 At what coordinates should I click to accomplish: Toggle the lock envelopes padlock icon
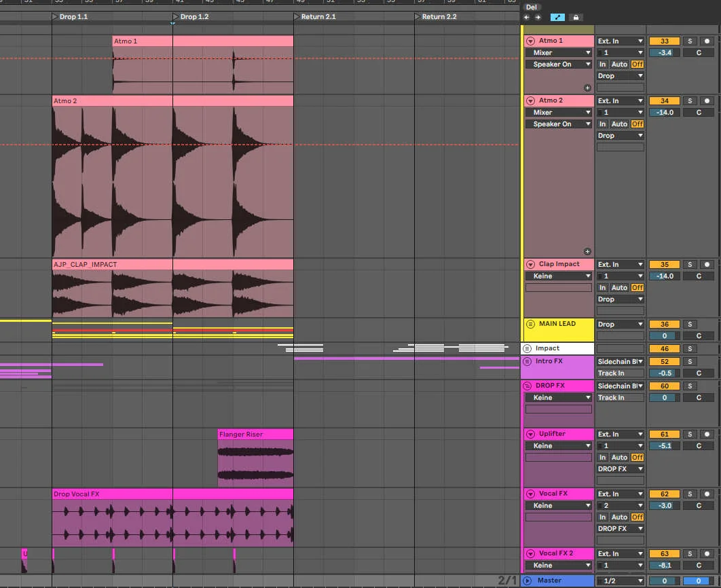576,18
